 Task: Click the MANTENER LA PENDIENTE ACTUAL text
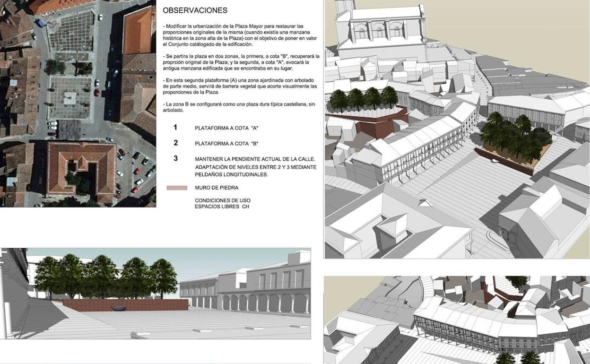point(255,159)
